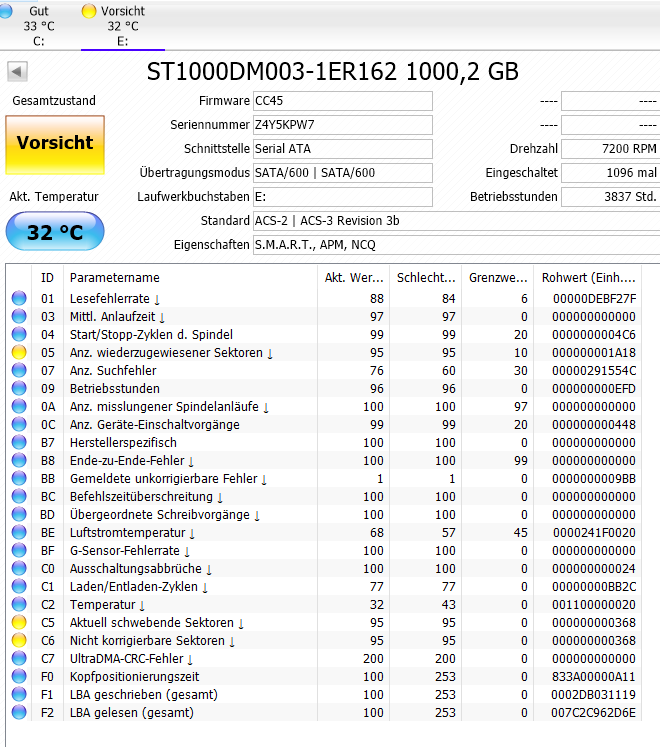
Task: Select raw value 00000DEBF27F
Action: pyautogui.click(x=594, y=299)
